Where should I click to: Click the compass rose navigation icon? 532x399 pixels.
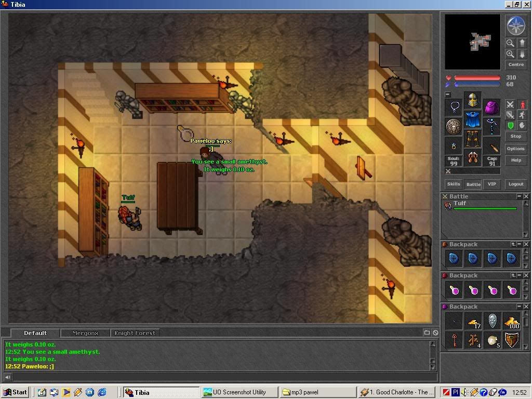[516, 25]
